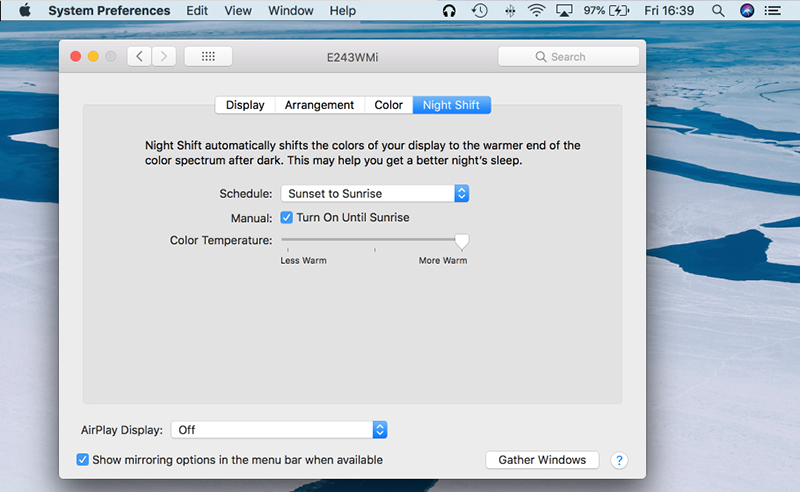This screenshot has width=800, height=492.
Task: Open the System Preferences menu
Action: (x=109, y=11)
